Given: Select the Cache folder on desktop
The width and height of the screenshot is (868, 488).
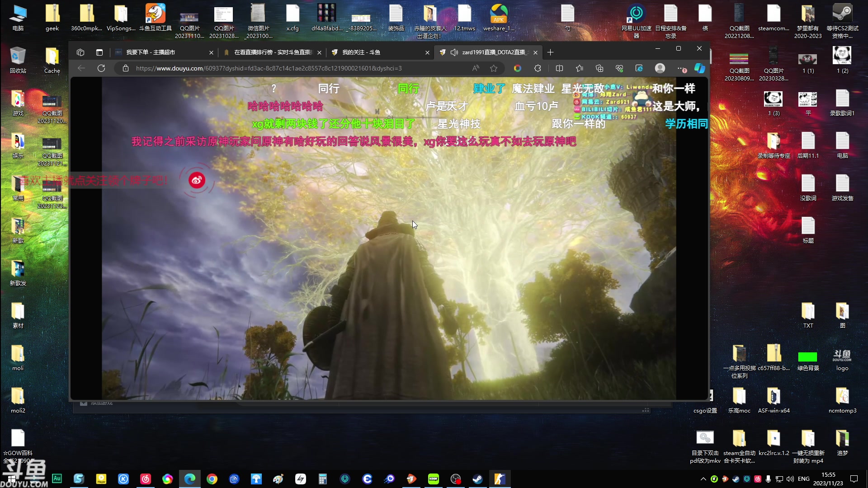Looking at the screenshot, I should [x=52, y=60].
